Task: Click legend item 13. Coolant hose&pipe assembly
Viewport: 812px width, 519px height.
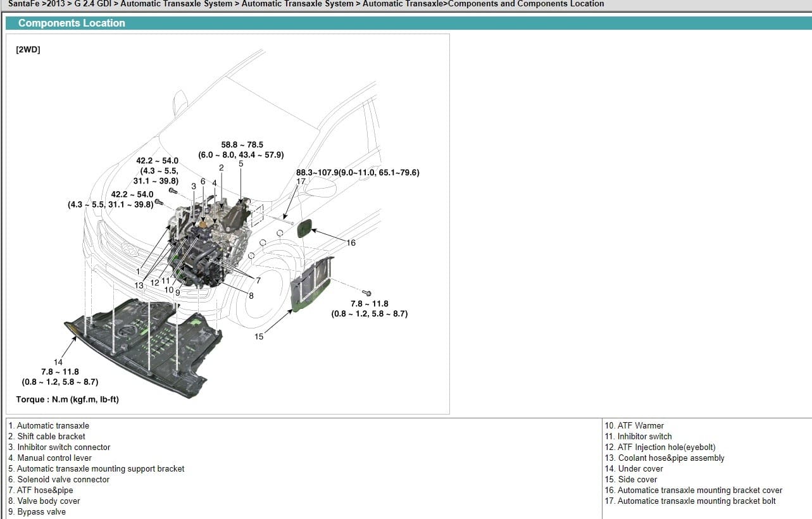Action: click(665, 458)
